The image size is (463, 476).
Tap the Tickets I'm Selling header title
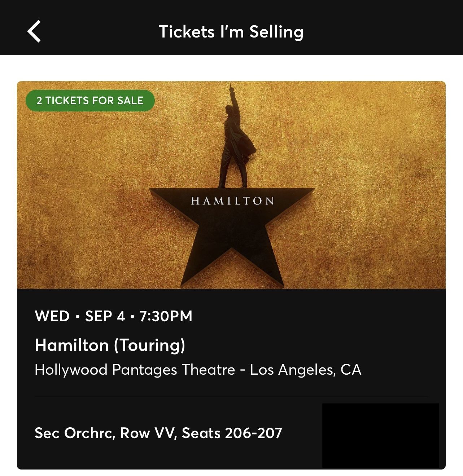(x=231, y=32)
